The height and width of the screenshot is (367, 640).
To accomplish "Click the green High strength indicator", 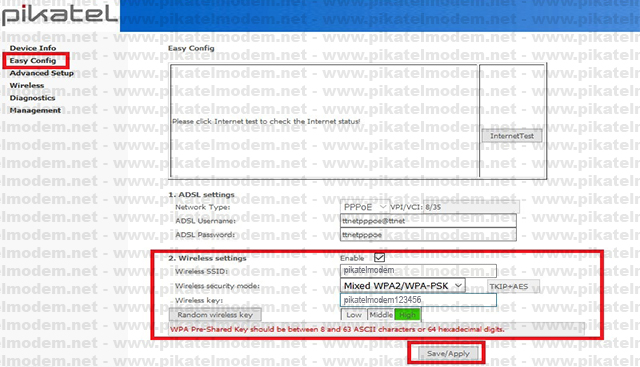I will (407, 315).
